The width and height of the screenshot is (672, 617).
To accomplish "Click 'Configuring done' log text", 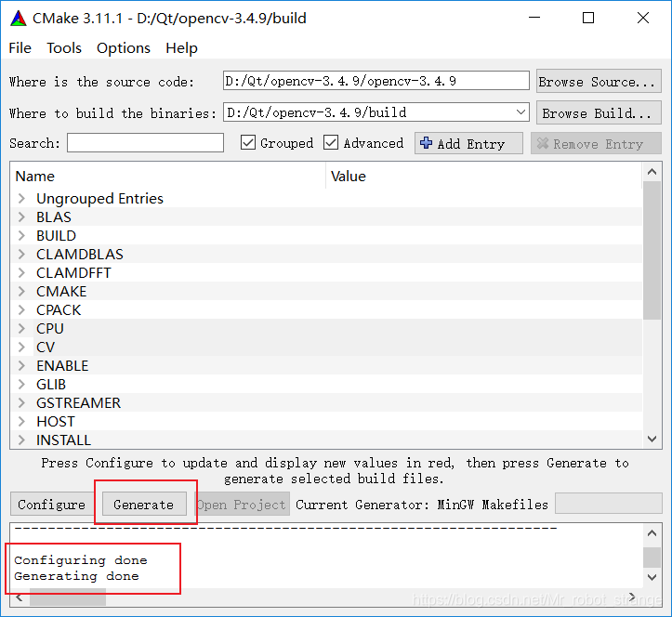I will tap(81, 560).
